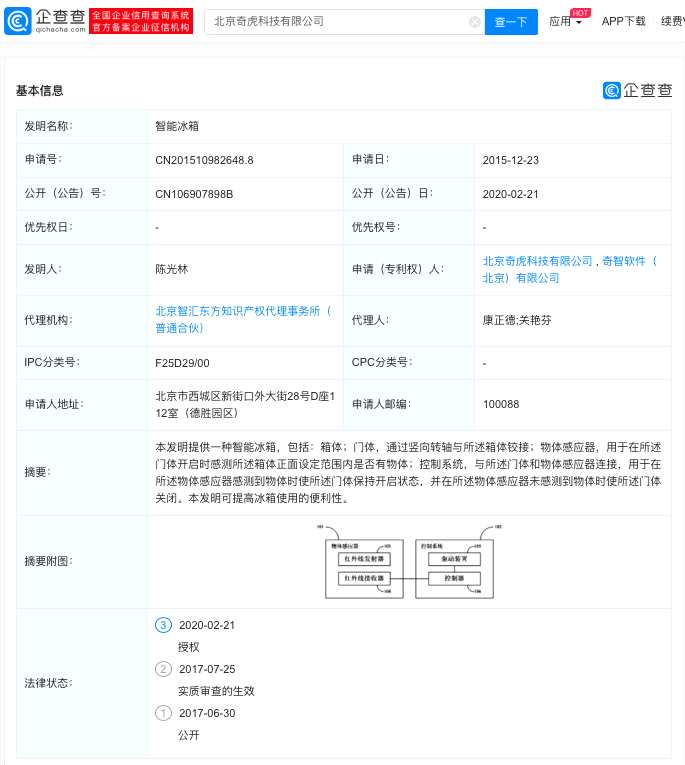Open the 应用 dropdown menu
The image size is (685, 765).
point(565,21)
